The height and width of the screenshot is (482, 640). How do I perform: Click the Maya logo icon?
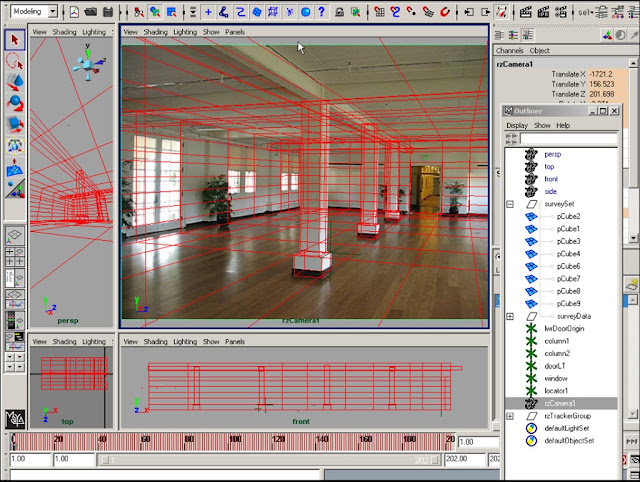click(x=15, y=419)
